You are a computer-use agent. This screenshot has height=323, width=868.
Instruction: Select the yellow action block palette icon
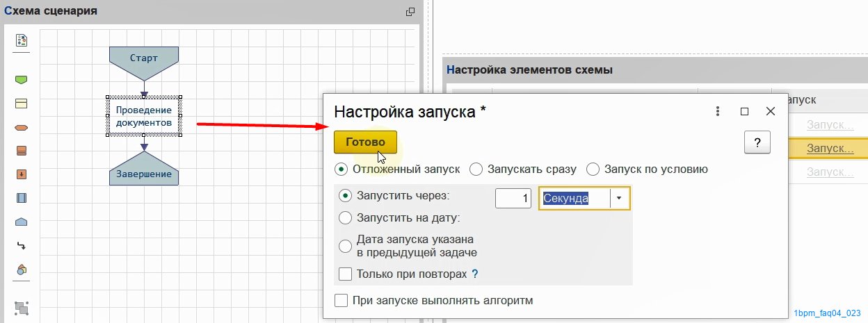(x=21, y=103)
